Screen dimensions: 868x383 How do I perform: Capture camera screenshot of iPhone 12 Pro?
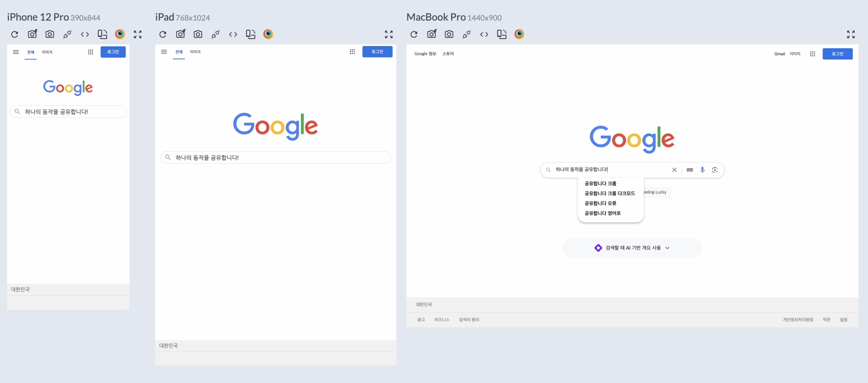click(50, 34)
